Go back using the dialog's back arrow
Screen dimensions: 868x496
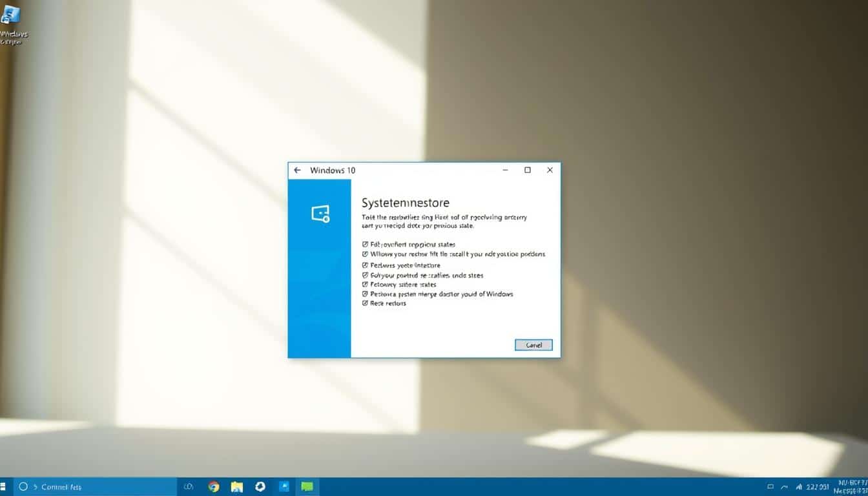click(x=297, y=170)
